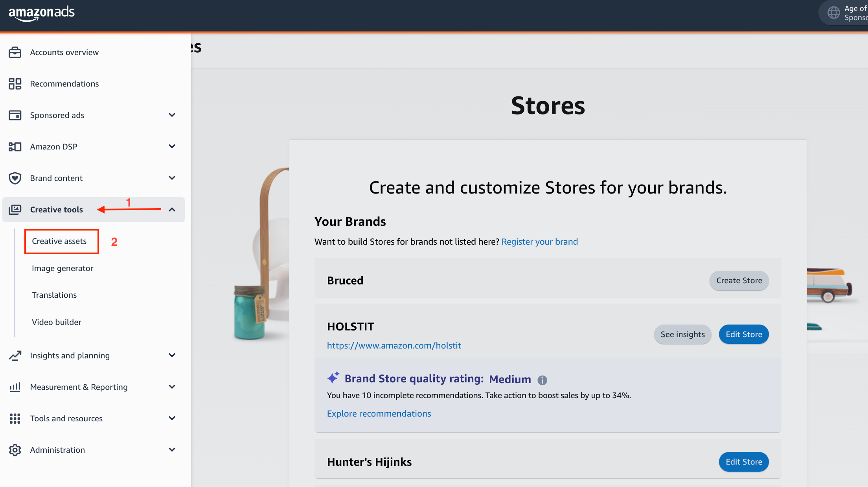The height and width of the screenshot is (487, 868).
Task: Click the Accounts overview briefcase icon
Action: [15, 52]
